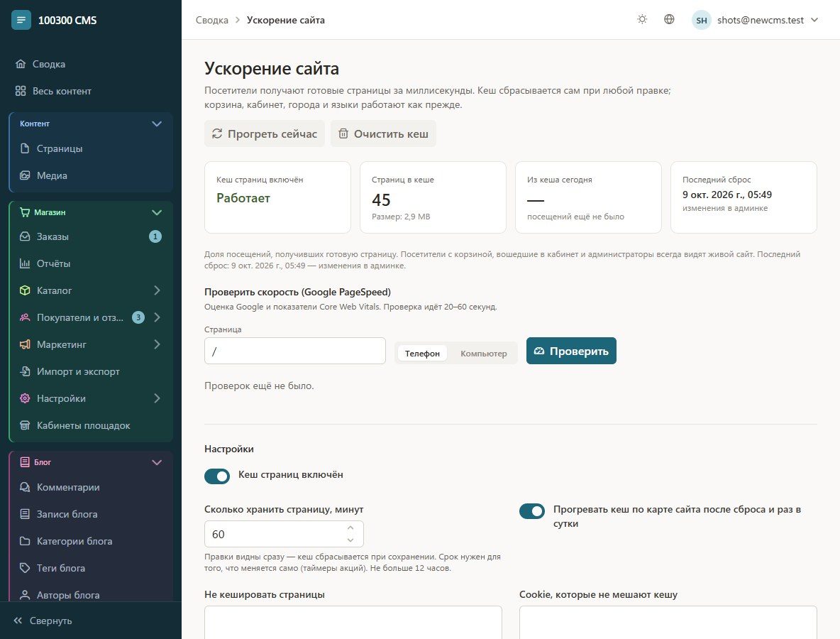This screenshot has width=840, height=639.
Task: Open Кабинеты площадок store icon
Action: pos(25,425)
